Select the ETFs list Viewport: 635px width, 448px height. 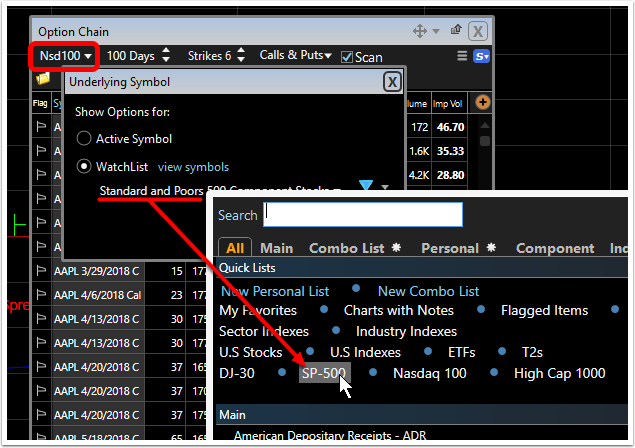point(462,352)
